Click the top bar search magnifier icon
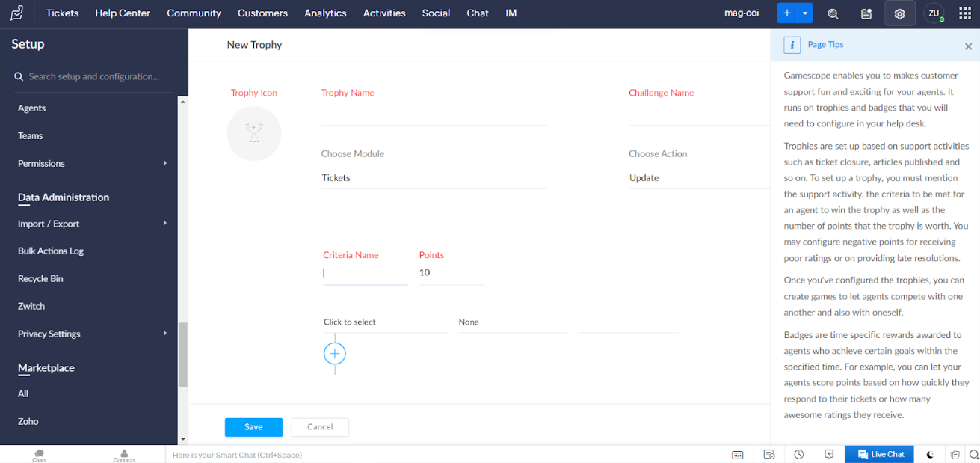980x463 pixels. tap(833, 13)
